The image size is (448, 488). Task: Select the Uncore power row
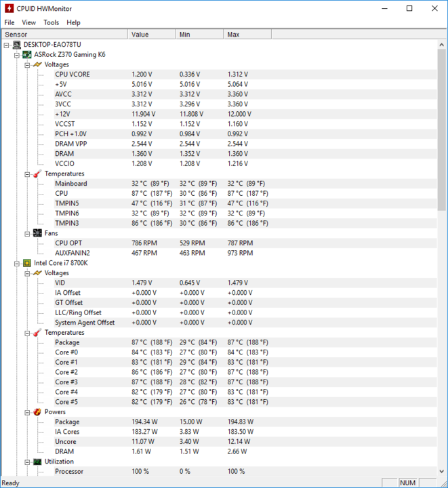(x=245, y=442)
